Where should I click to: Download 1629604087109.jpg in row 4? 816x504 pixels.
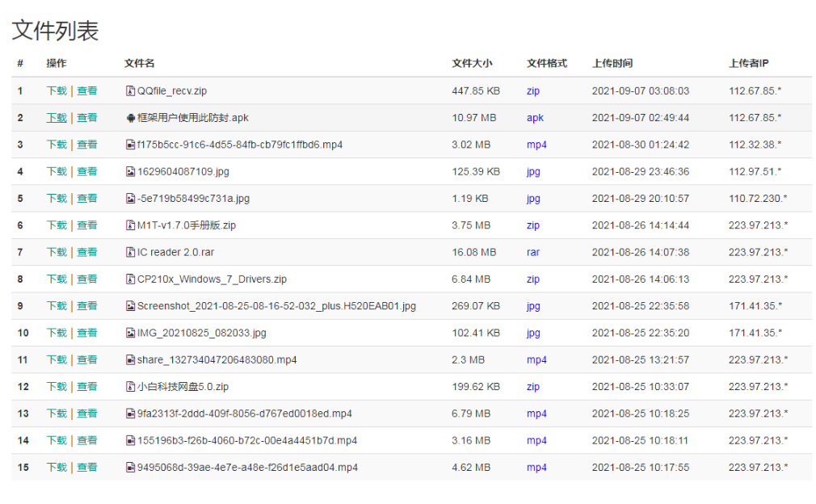point(57,172)
